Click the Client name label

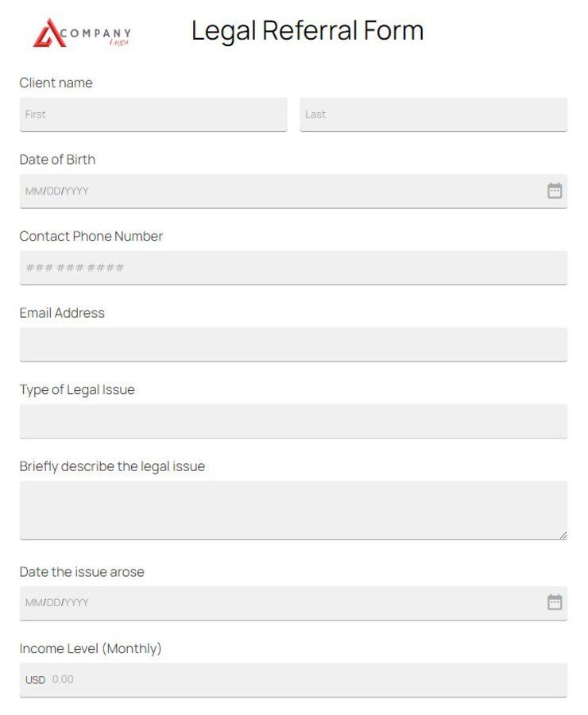[56, 83]
